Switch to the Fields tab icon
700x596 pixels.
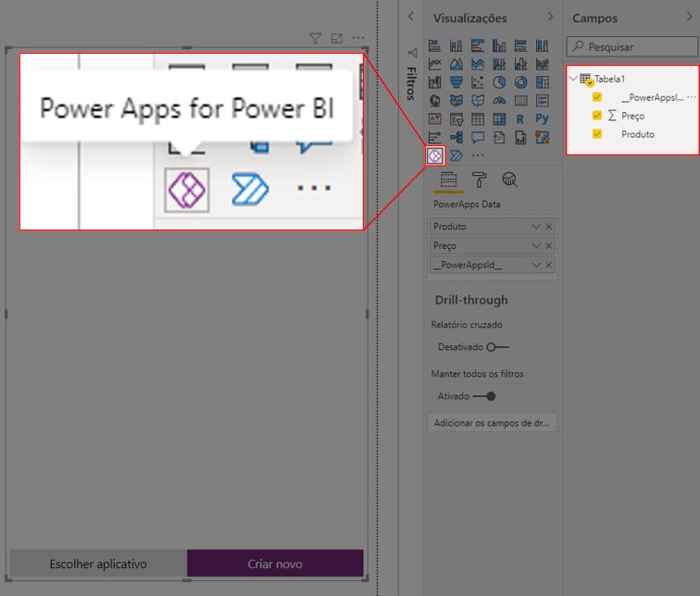(x=448, y=180)
